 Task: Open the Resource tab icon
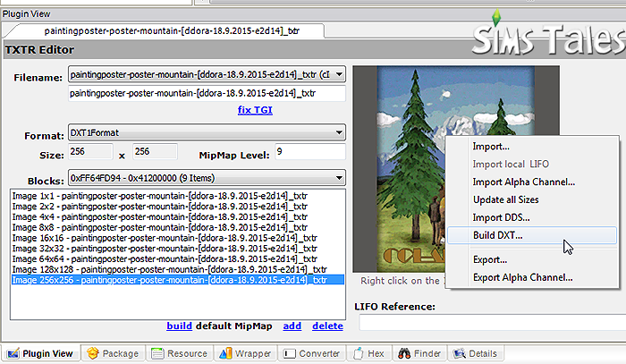[x=157, y=353]
